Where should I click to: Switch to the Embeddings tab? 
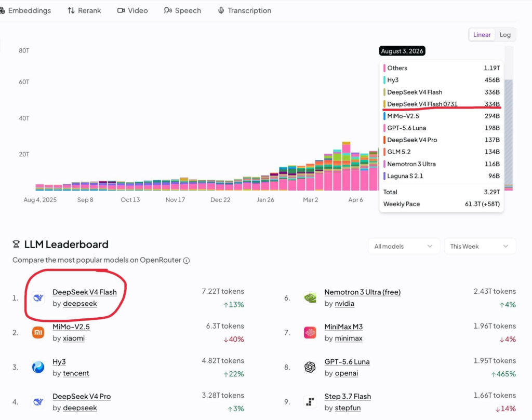tap(25, 10)
